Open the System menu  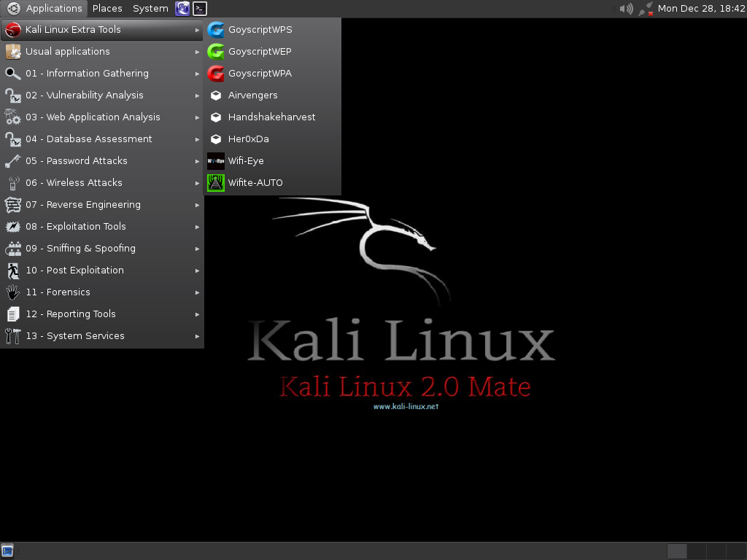[150, 9]
